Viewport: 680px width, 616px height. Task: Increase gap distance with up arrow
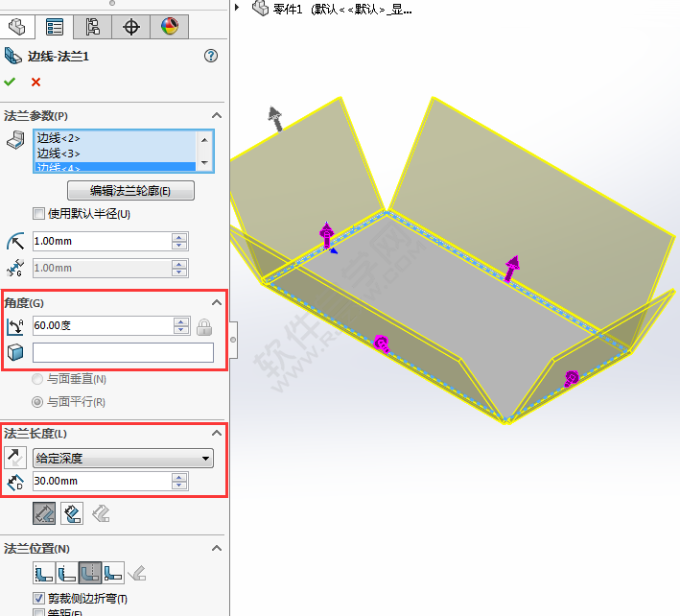coord(179,264)
